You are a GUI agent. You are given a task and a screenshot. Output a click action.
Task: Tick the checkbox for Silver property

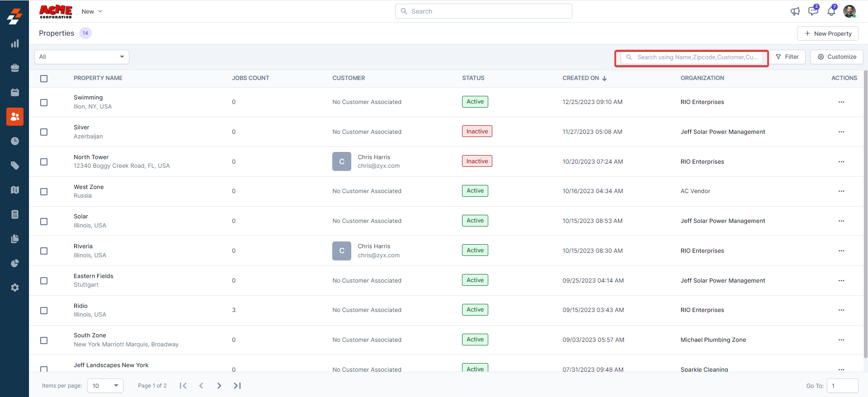(44, 132)
